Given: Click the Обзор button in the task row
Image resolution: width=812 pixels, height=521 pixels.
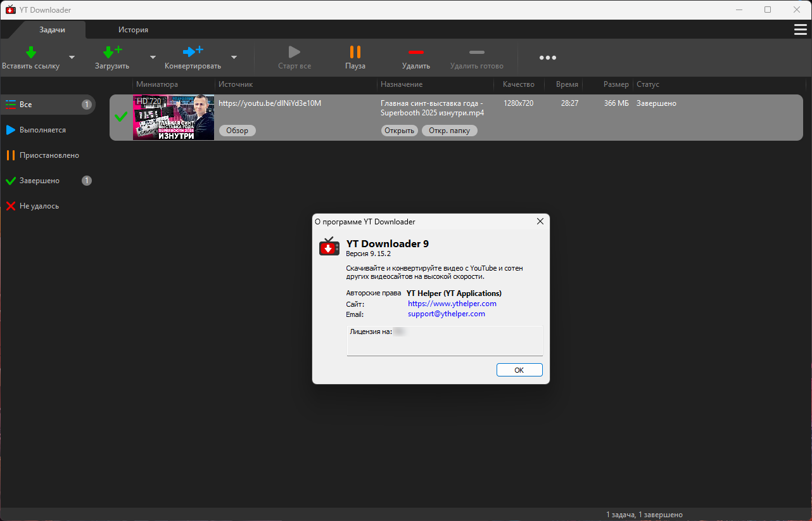Looking at the screenshot, I should pyautogui.click(x=238, y=131).
